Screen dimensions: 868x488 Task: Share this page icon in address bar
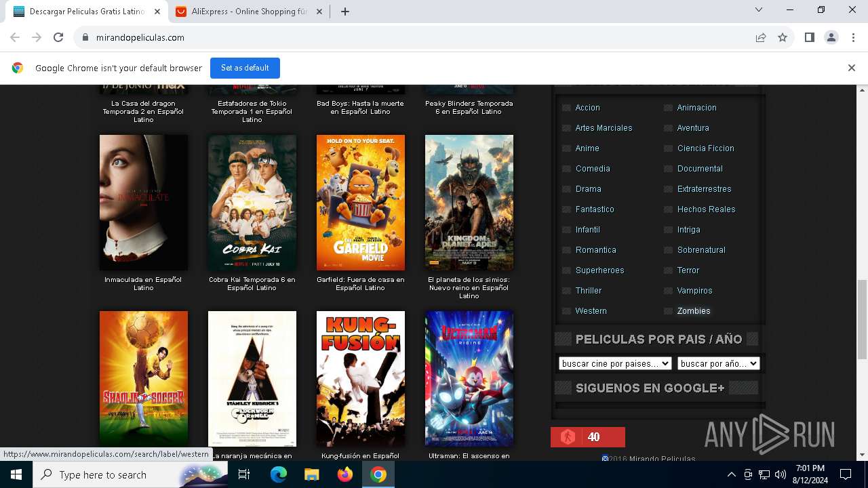coord(761,37)
